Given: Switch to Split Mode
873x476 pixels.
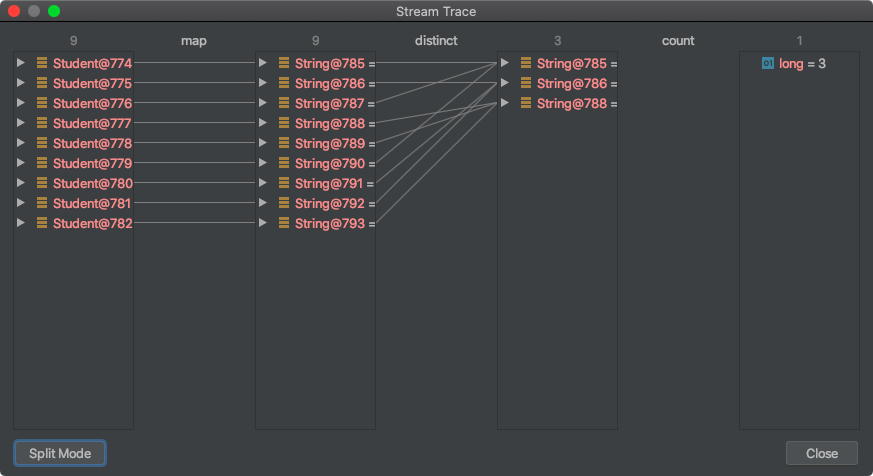Looking at the screenshot, I should tap(60, 453).
